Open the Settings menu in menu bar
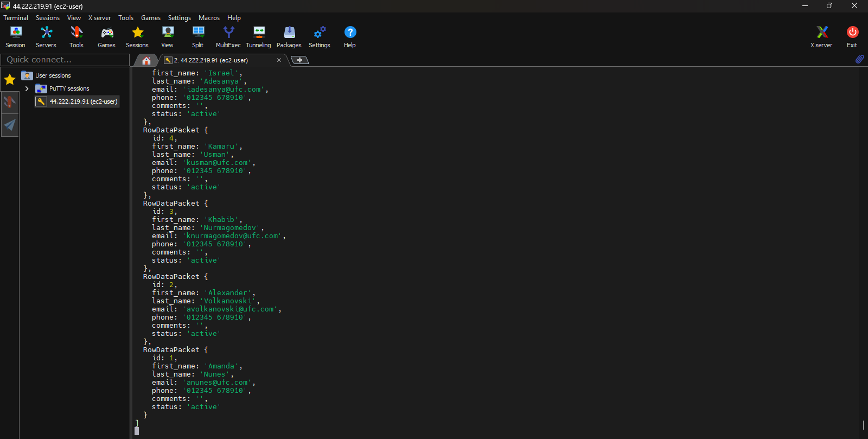Viewport: 868px width, 439px height. point(180,18)
